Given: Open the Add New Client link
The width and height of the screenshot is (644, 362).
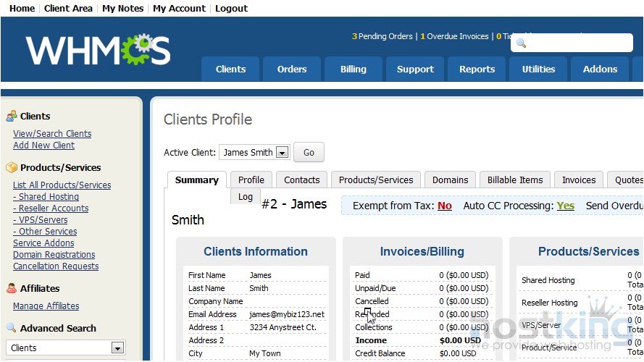Looking at the screenshot, I should [x=43, y=146].
